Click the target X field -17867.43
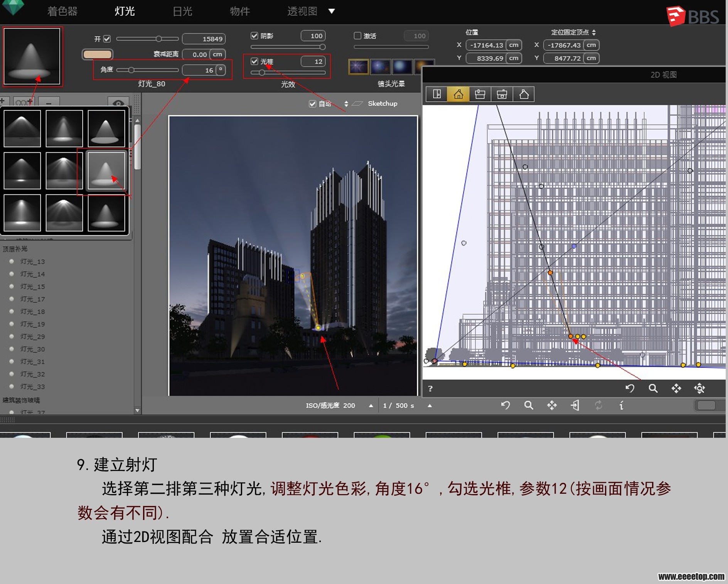The height and width of the screenshot is (584, 728). point(563,45)
